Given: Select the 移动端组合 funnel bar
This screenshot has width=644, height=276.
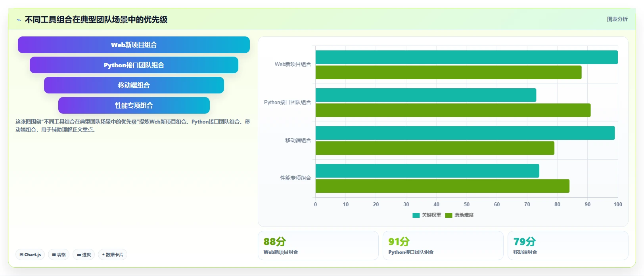Looking at the screenshot, I should pyautogui.click(x=134, y=85).
